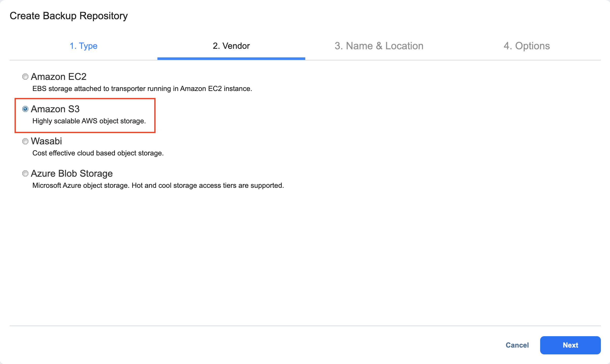Click the 2. Vendor step tab
This screenshot has width=610, height=364.
click(x=231, y=46)
